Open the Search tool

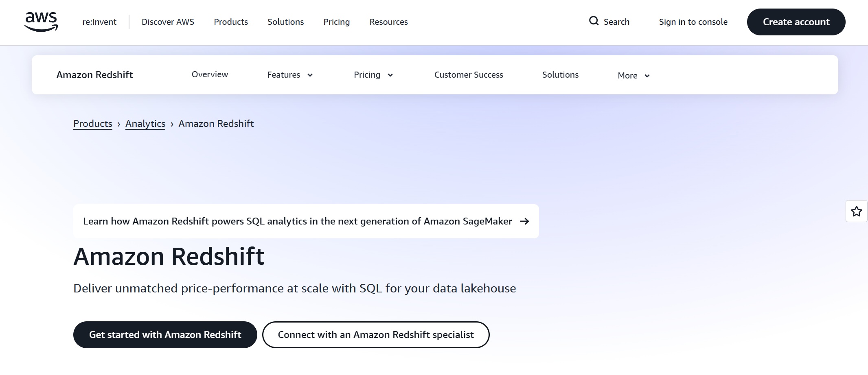pyautogui.click(x=610, y=22)
